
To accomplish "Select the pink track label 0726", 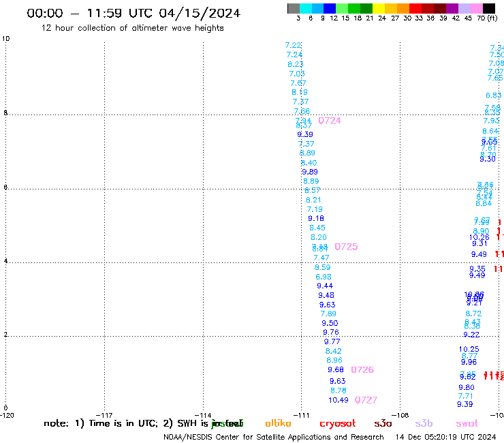I will pos(362,369).
